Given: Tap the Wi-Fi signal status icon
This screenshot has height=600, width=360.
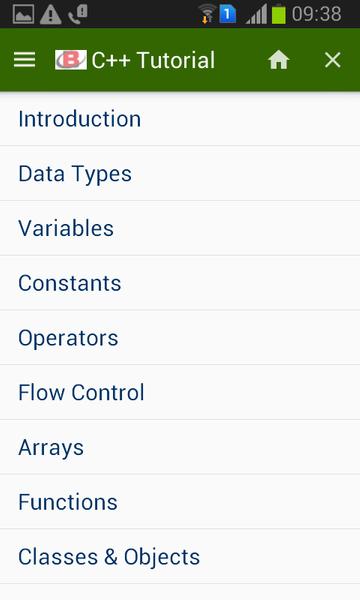Looking at the screenshot, I should pos(207,14).
